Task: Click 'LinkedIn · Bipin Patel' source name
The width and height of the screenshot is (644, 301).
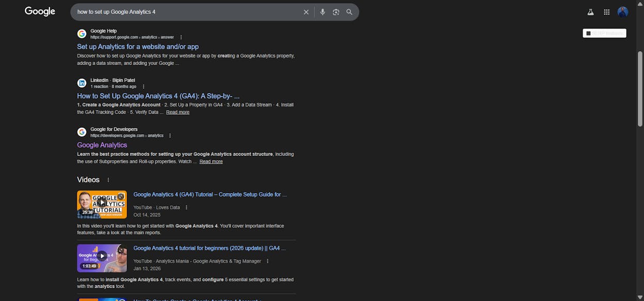Action: (x=112, y=81)
